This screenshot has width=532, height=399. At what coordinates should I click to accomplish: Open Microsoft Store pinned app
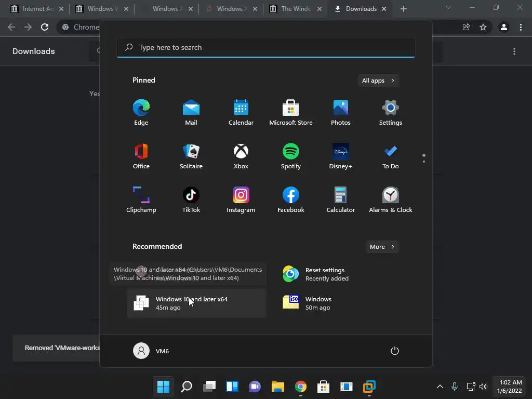click(x=291, y=113)
